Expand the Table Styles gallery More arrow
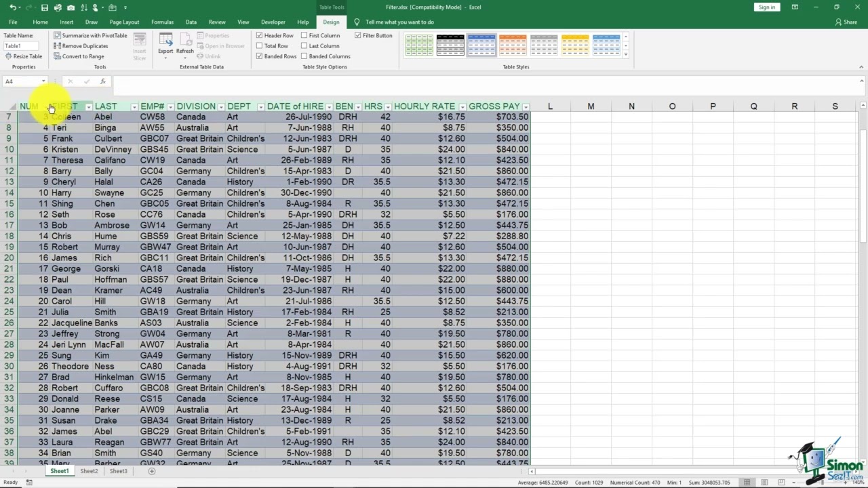 coord(625,54)
